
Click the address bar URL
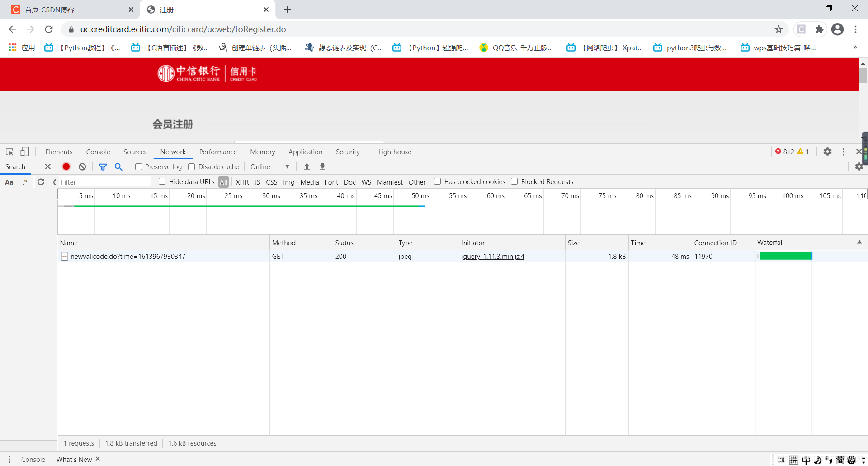183,29
